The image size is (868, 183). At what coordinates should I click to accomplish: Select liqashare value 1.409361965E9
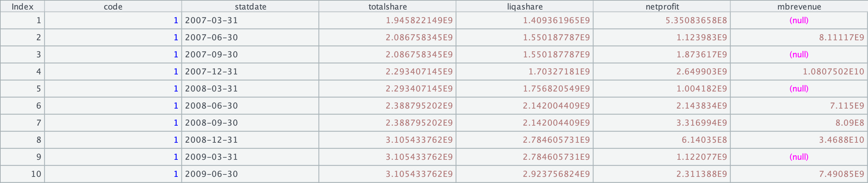[x=525, y=20]
